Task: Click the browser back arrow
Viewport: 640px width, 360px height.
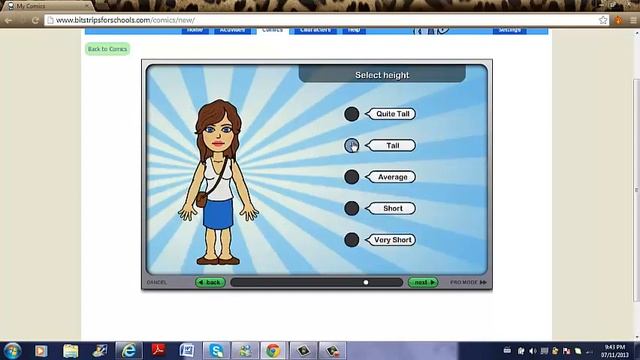Action: [9, 20]
